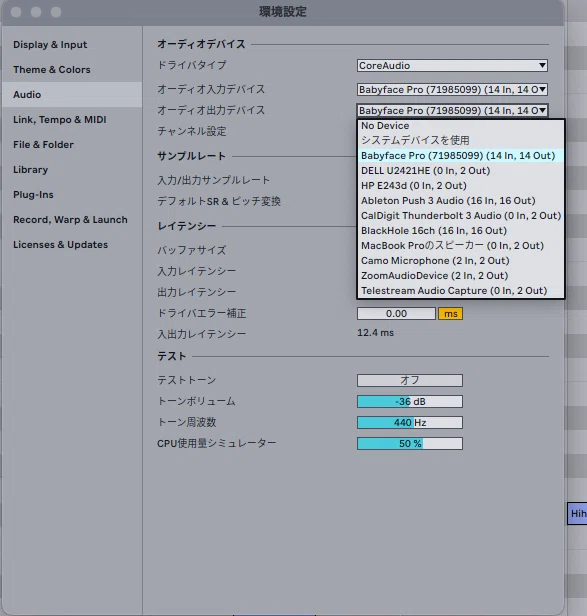Adjust the CPU usage simulator 50 % slider
587x616 pixels.
pos(410,444)
